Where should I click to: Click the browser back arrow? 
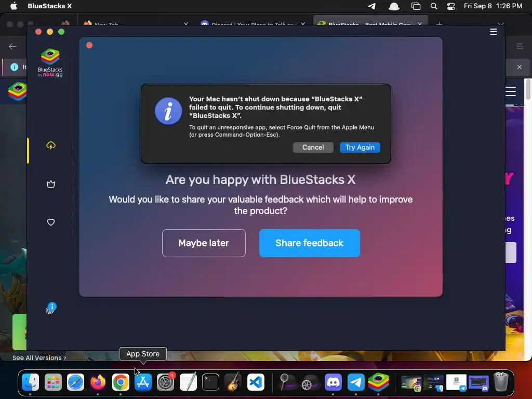tap(12, 46)
